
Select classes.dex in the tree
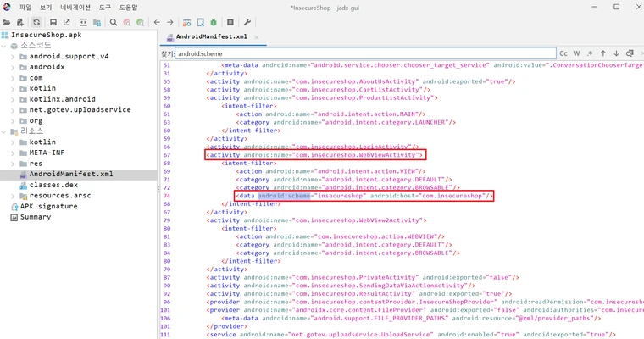pos(53,185)
